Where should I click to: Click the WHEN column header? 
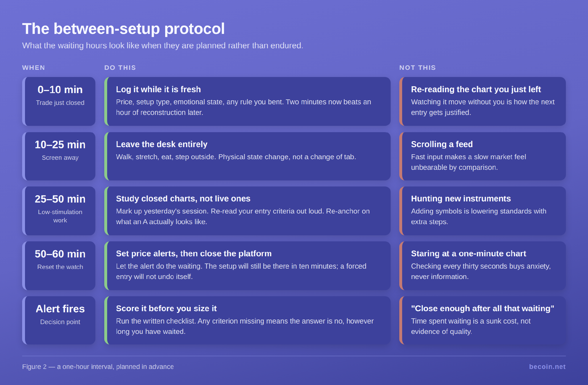pos(34,68)
